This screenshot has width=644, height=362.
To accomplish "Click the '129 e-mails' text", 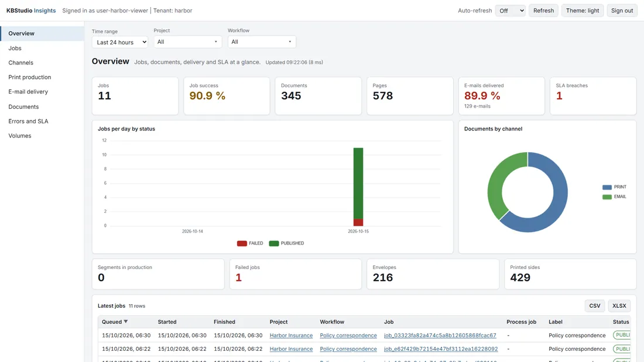I will [477, 106].
